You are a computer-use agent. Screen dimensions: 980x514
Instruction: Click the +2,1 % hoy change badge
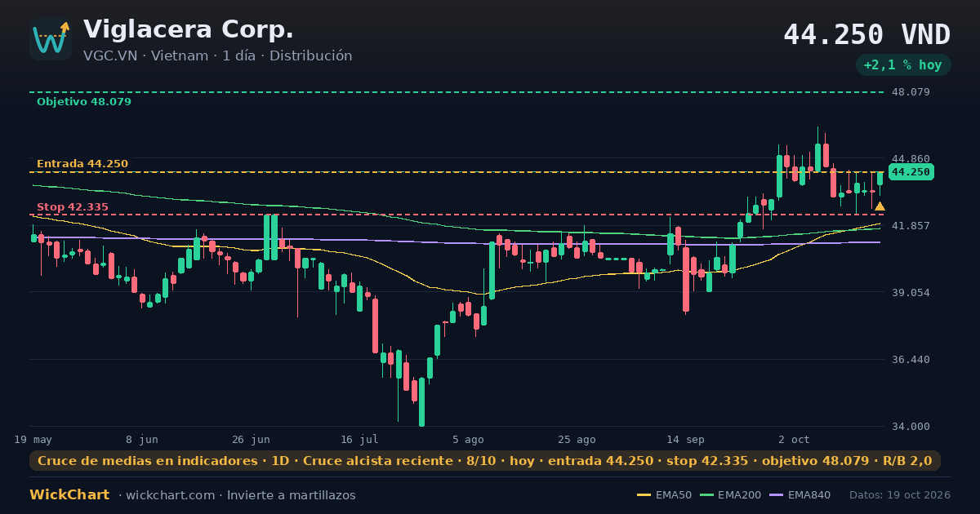[x=903, y=64]
